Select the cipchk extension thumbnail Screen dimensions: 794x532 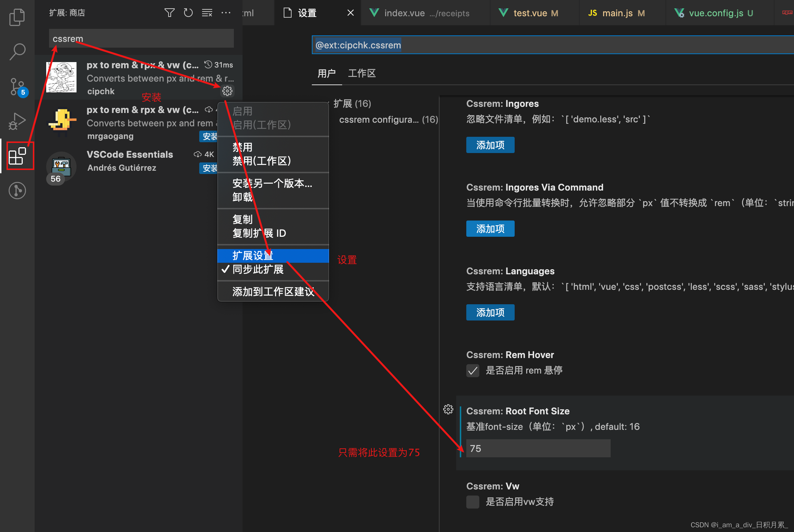pyautogui.click(x=61, y=77)
